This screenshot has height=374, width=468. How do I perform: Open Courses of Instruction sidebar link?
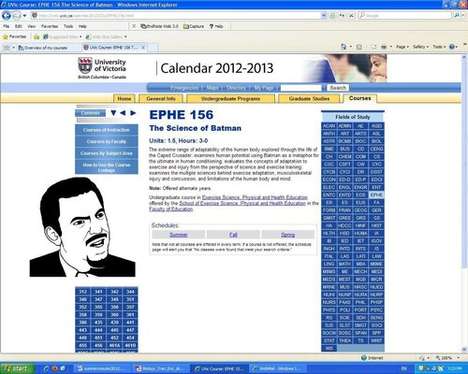[106, 130]
